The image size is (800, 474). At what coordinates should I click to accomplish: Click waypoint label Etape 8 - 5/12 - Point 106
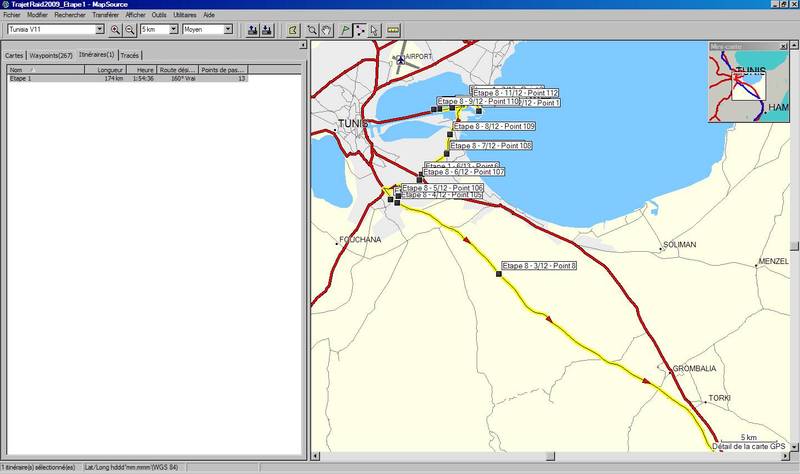442,188
